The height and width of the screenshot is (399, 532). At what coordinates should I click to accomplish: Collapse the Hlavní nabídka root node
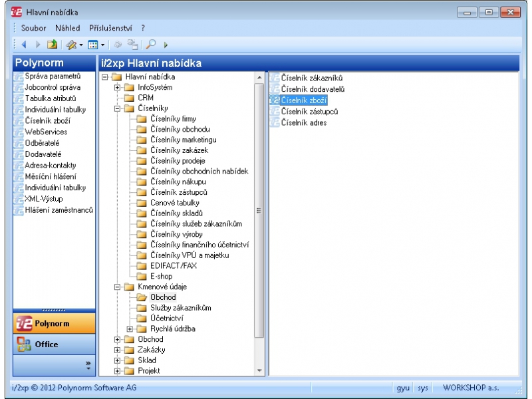tap(105, 77)
